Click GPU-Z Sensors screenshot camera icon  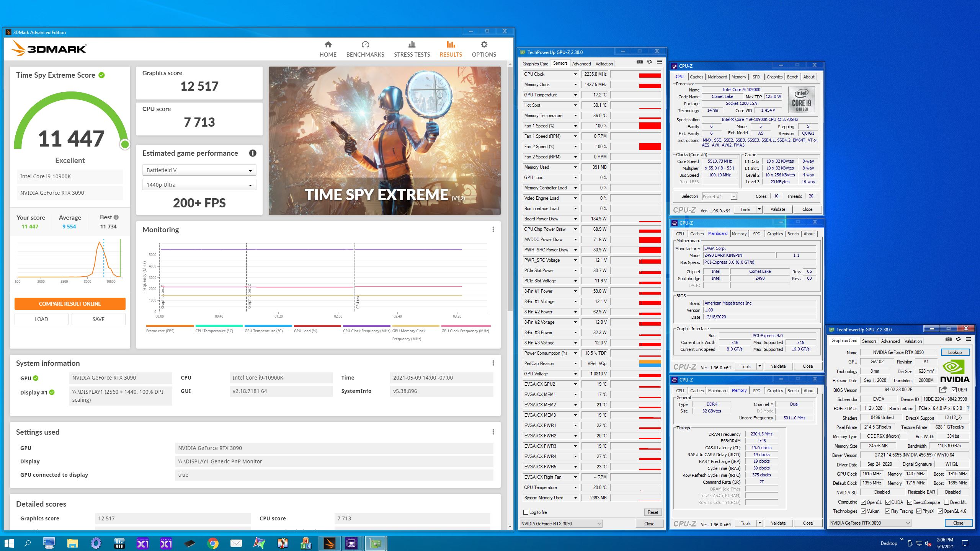coord(639,62)
